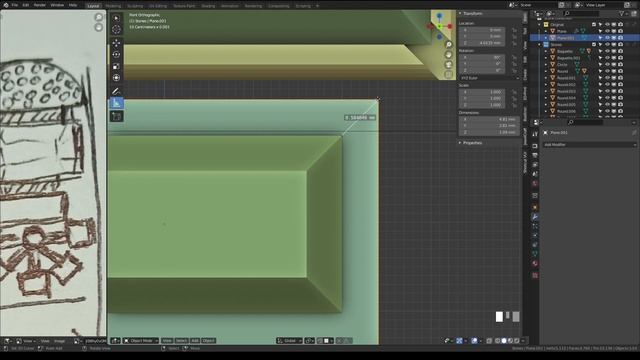This screenshot has width=640, height=360.
Task: Expand the Round.002 tree arrow
Action: [x=546, y=84]
